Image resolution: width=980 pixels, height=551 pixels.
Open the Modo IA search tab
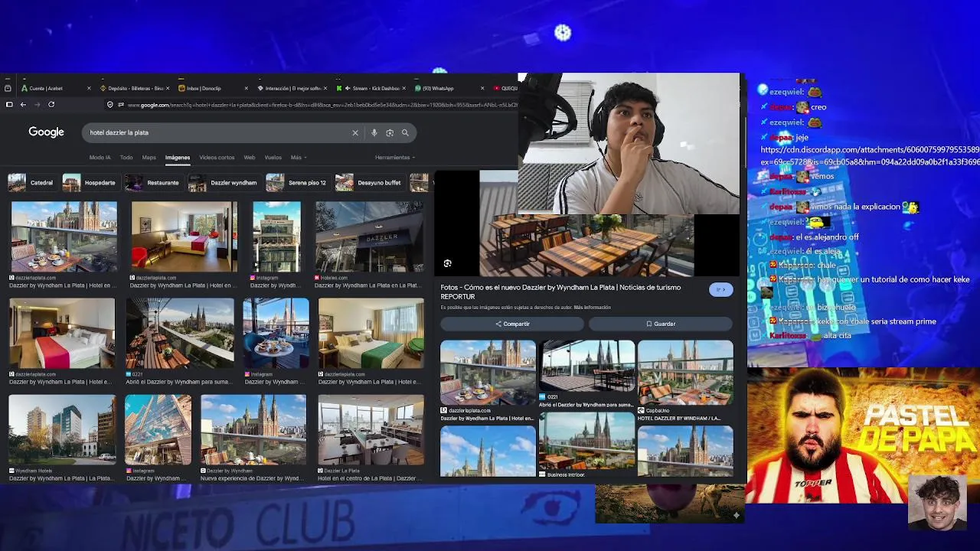100,158
